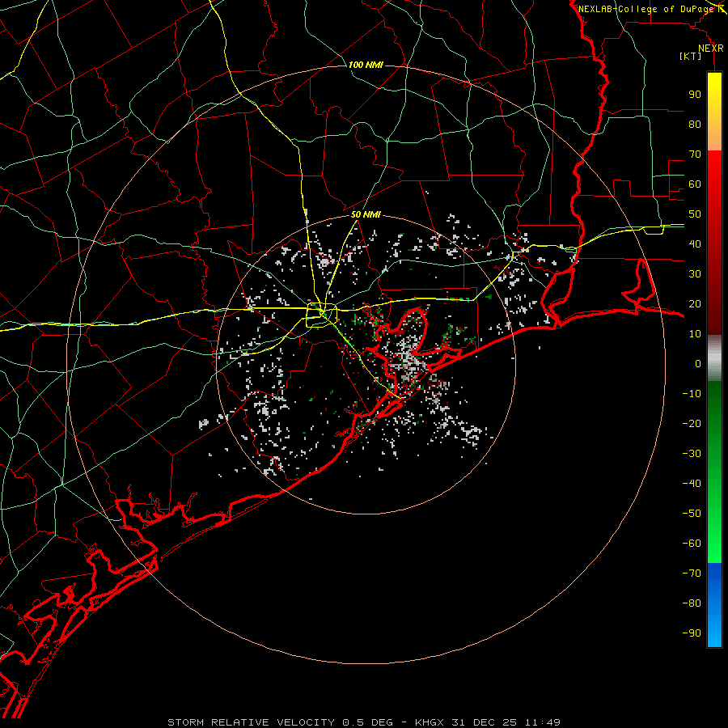Pick the gray zero-velocity segment of the color bar
The image size is (728, 728).
tap(714, 358)
